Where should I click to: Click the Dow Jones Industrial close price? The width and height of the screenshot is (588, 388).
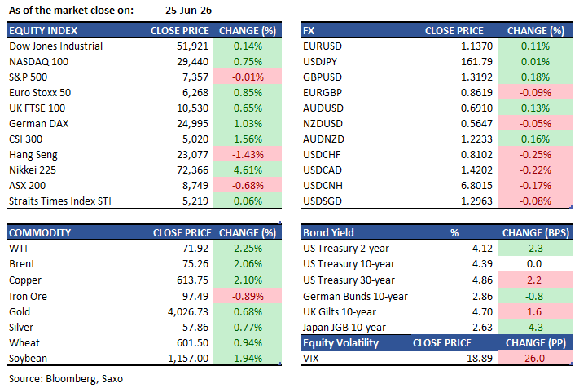[192, 46]
